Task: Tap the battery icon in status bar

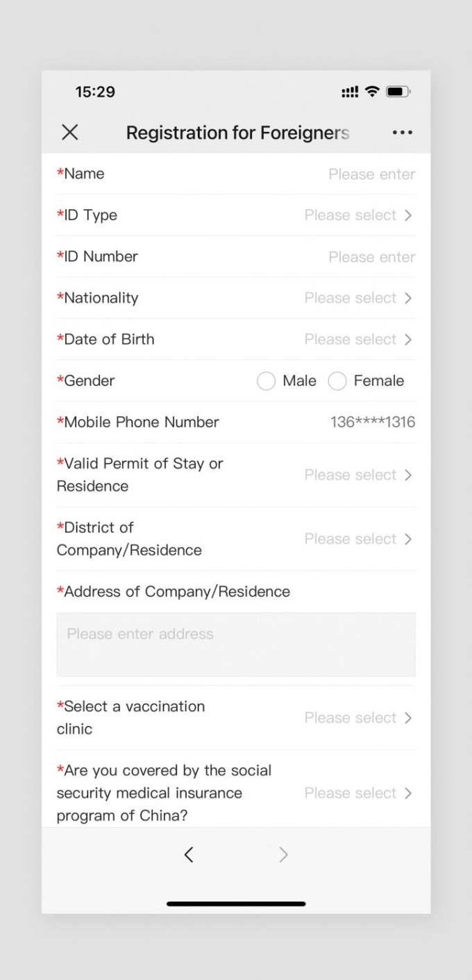Action: click(x=398, y=92)
